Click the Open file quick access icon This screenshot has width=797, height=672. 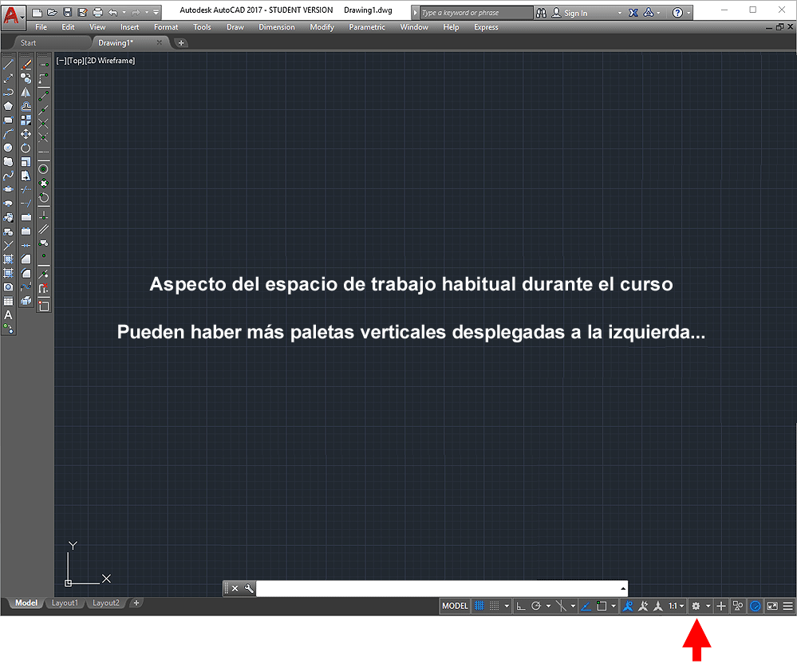[53, 12]
